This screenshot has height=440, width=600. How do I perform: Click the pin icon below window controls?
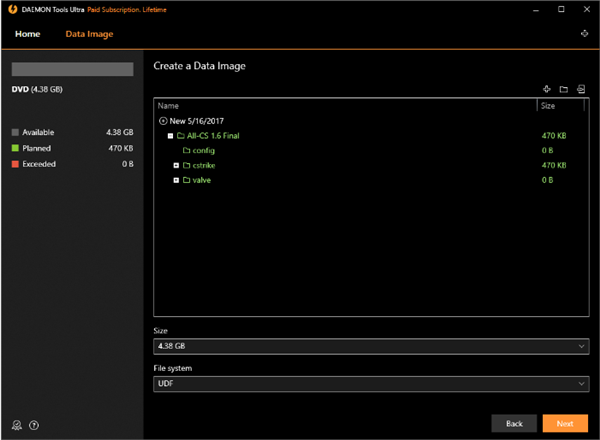585,34
